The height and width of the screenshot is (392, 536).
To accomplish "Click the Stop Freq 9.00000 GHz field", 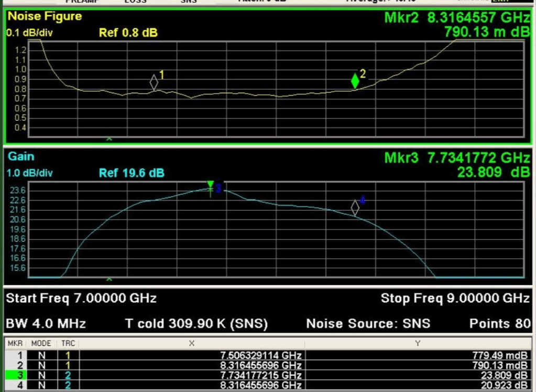I will pyautogui.click(x=455, y=299).
